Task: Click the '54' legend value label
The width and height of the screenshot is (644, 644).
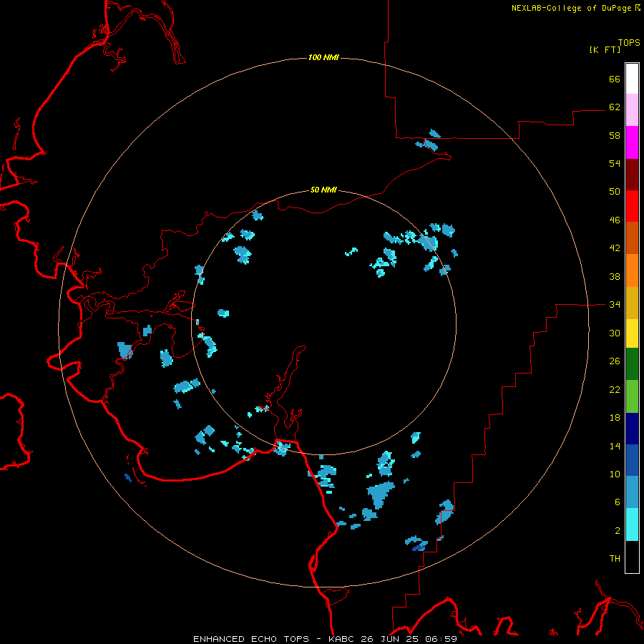Action: pyautogui.click(x=615, y=163)
